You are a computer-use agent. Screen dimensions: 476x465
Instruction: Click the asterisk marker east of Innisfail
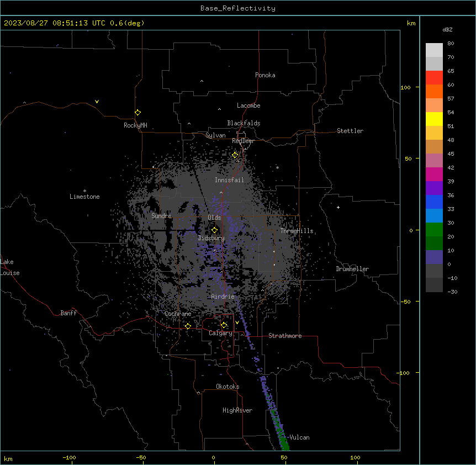pyautogui.click(x=277, y=167)
